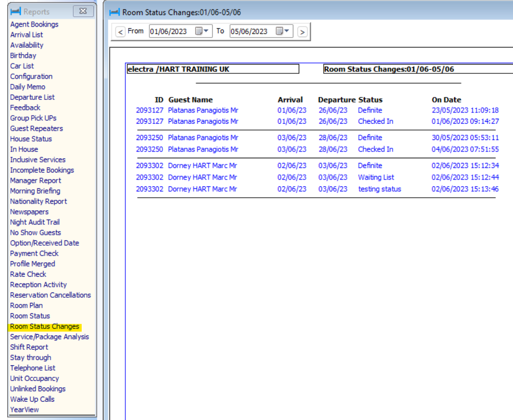Open Reservation Cancellations report

[x=50, y=295]
